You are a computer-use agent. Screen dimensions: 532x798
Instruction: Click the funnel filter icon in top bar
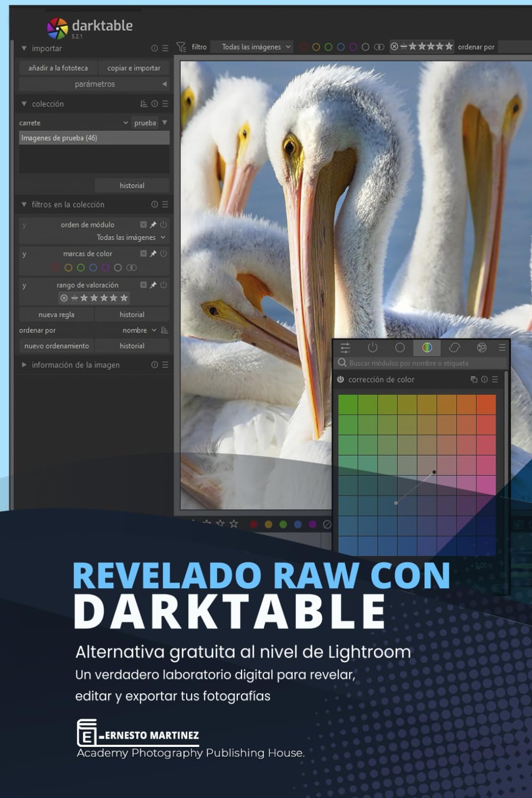click(x=181, y=47)
